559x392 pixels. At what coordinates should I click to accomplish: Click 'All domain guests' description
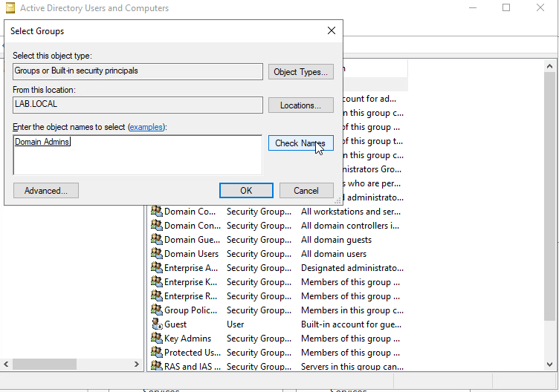(x=336, y=240)
